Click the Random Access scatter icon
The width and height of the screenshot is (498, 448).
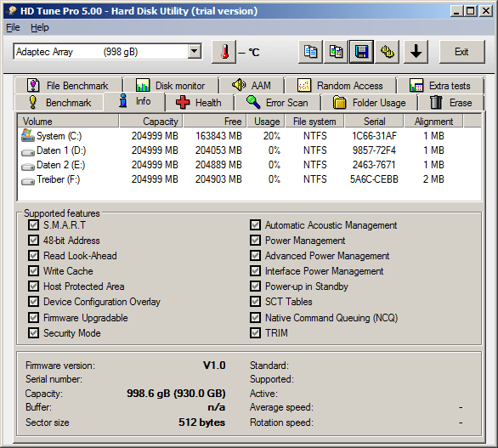point(304,86)
